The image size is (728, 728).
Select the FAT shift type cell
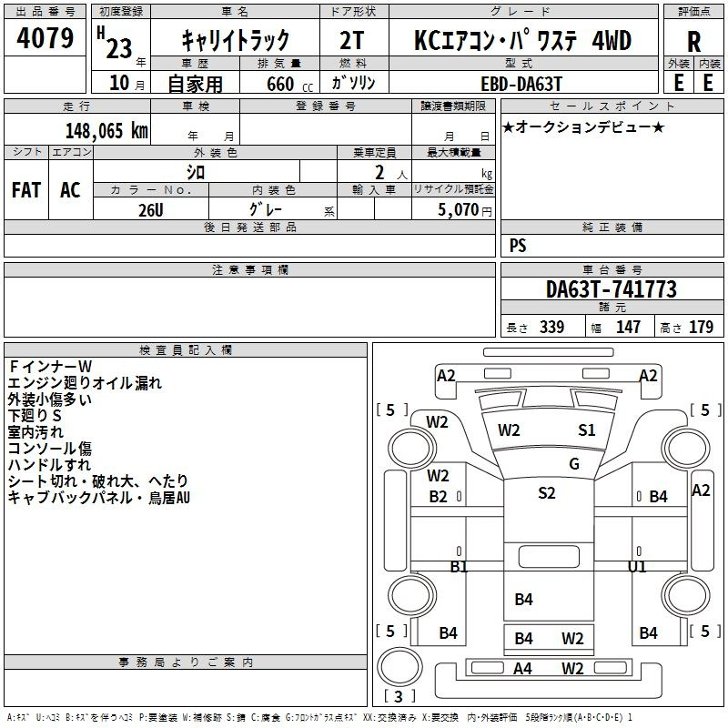[x=26, y=189]
